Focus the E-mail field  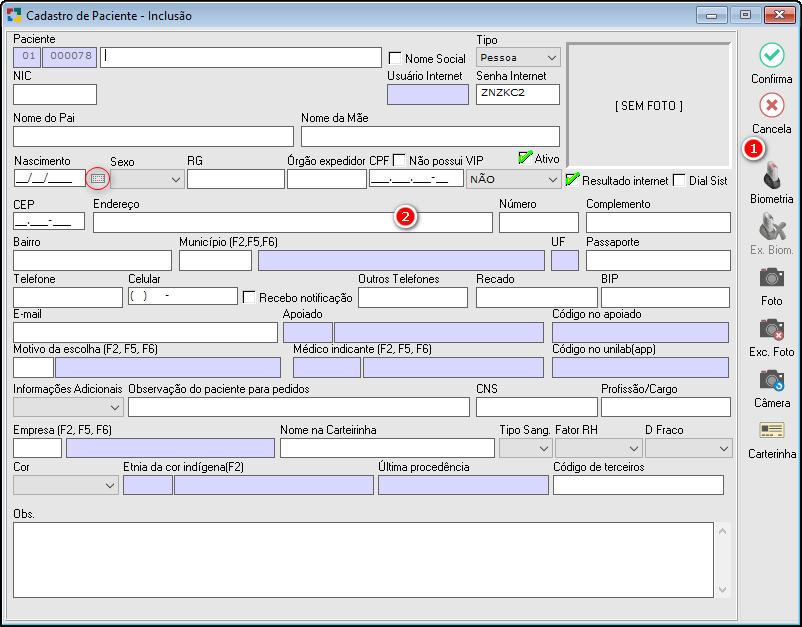point(145,332)
